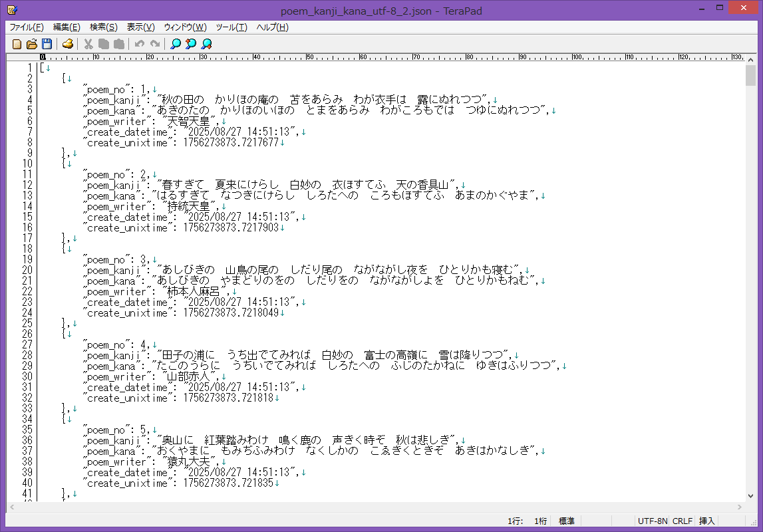Viewport: 763px width, 532px height.
Task: Click the redo arrow icon
Action: (154, 44)
